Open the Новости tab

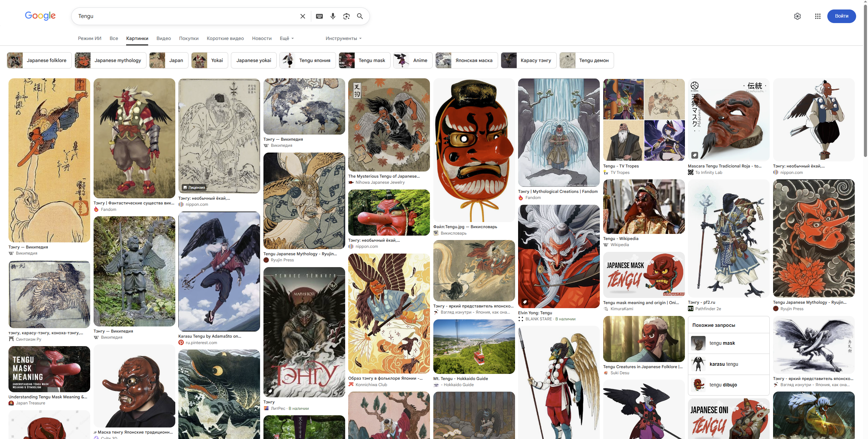click(x=262, y=38)
